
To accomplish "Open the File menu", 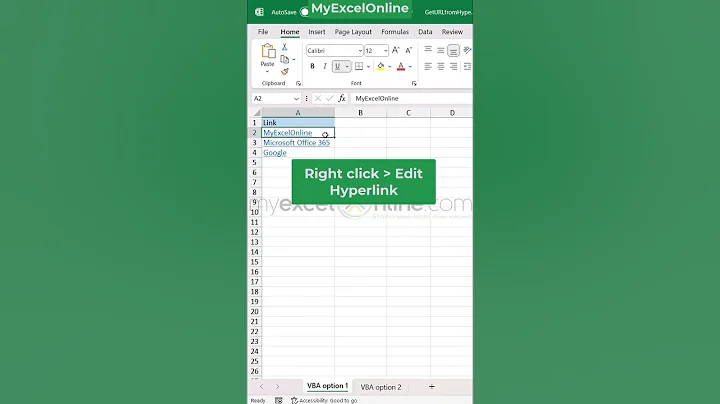I will 263,32.
